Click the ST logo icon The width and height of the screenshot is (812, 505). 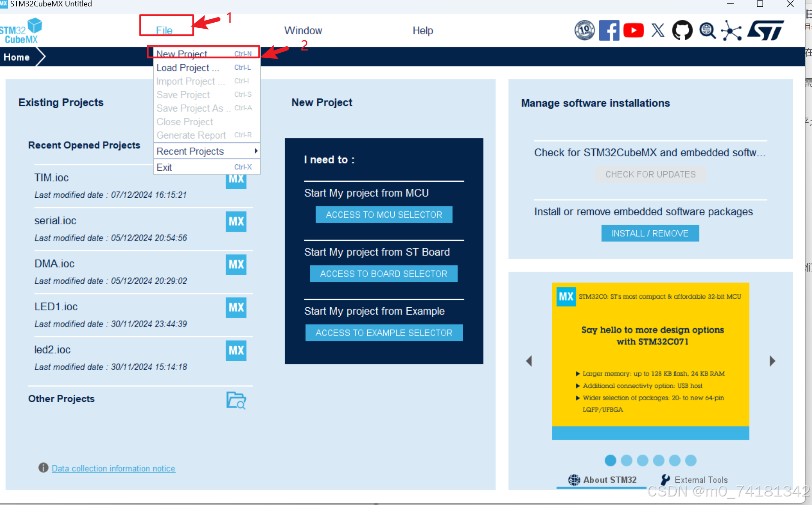point(766,30)
